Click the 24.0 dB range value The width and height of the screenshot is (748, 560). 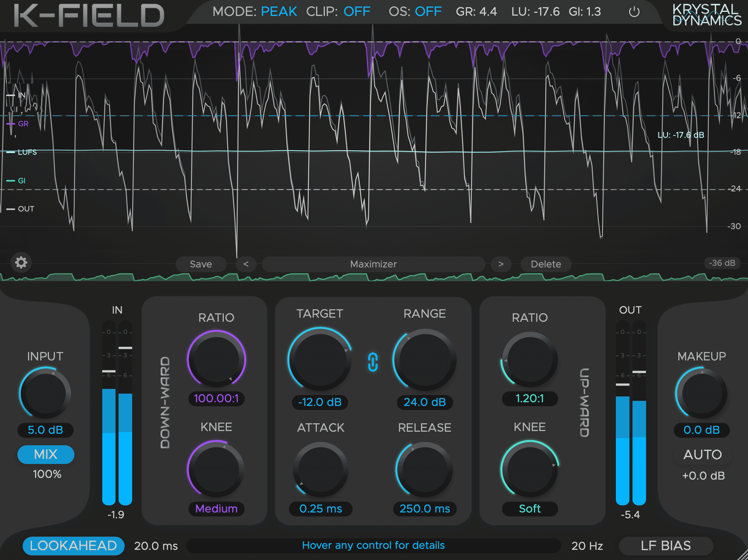(425, 402)
